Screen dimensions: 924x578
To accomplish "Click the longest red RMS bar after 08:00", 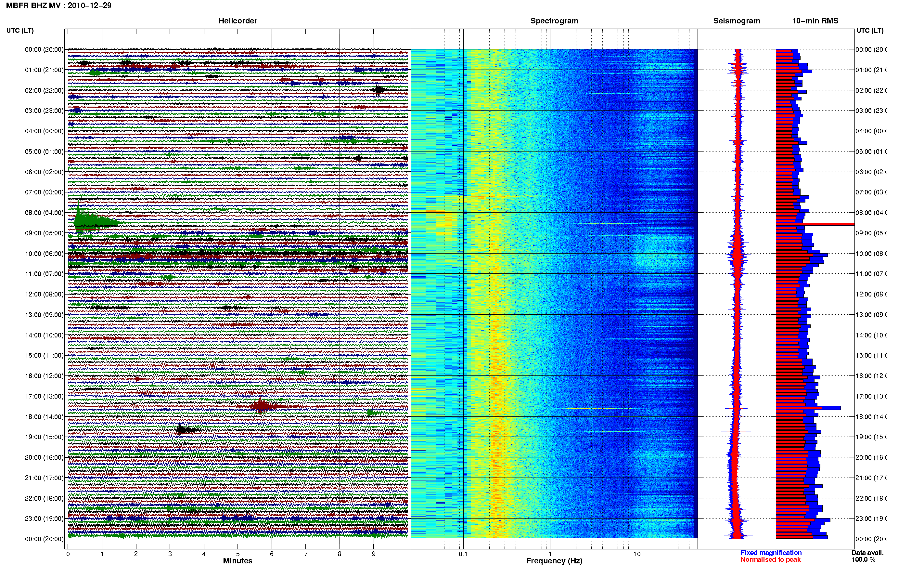I will tap(815, 224).
